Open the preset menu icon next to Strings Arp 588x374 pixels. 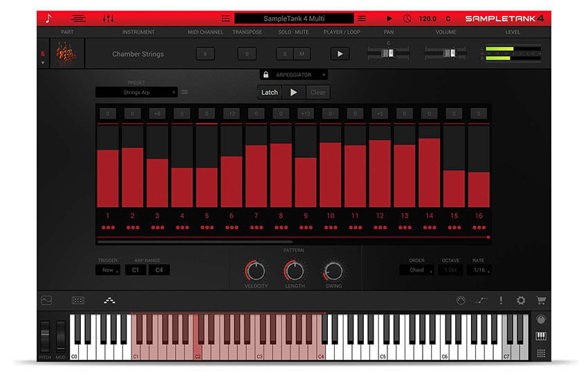185,92
